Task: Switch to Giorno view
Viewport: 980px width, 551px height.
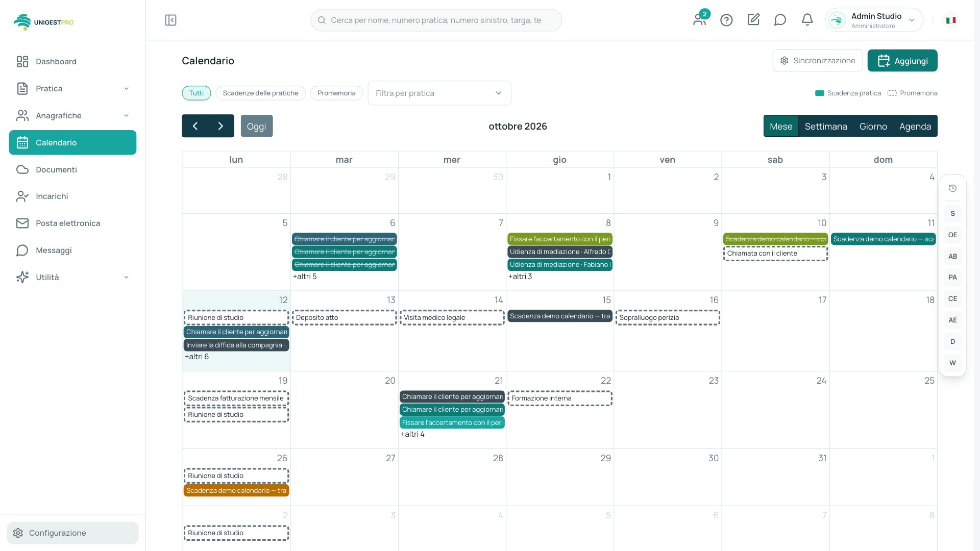Action: coord(873,126)
